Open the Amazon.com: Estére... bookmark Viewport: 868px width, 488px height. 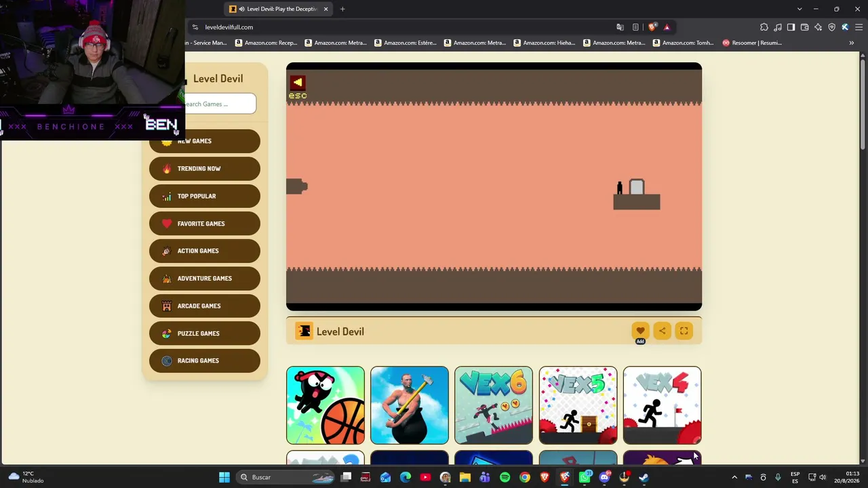coord(405,43)
